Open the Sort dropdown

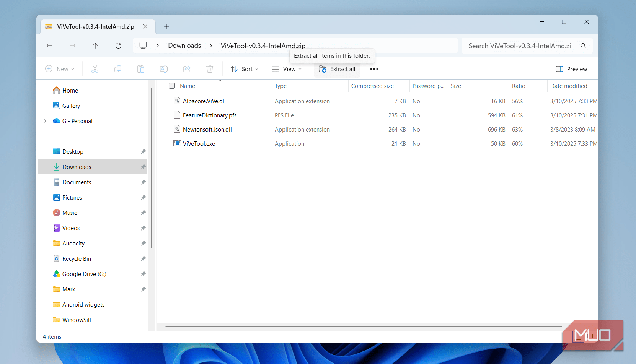245,69
